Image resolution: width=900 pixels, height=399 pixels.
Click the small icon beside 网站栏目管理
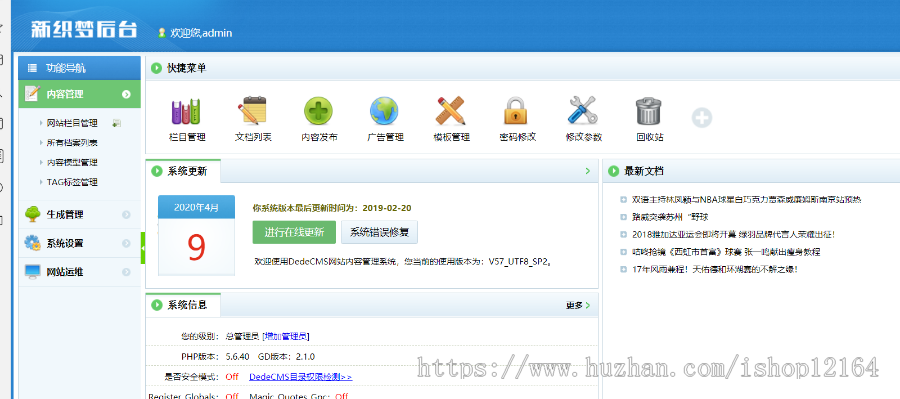(117, 123)
